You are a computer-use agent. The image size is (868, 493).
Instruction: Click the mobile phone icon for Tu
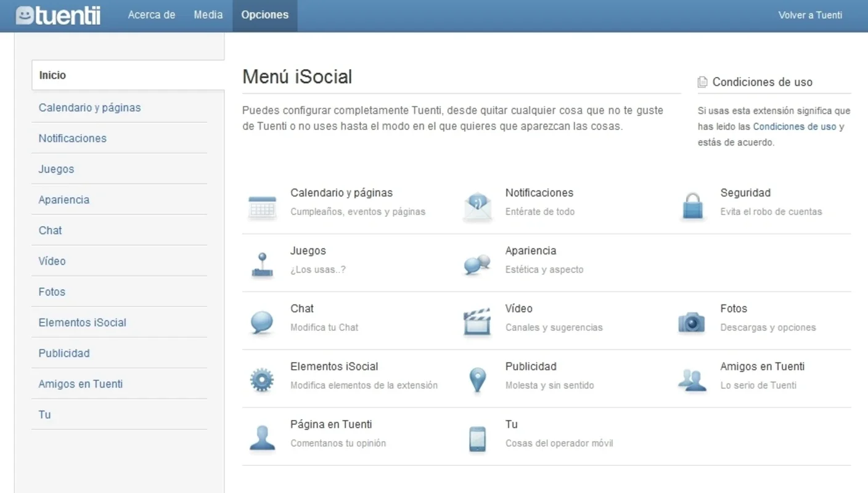click(477, 439)
